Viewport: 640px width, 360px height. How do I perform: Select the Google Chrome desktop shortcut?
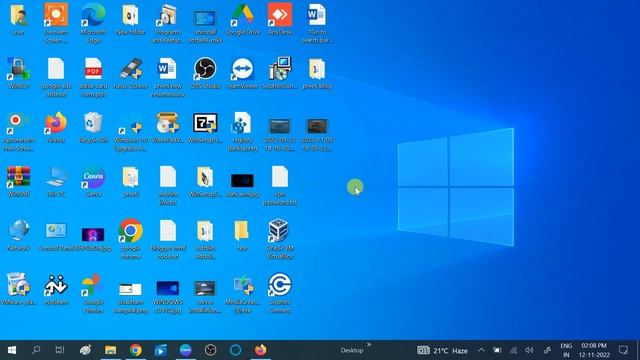[x=131, y=239]
